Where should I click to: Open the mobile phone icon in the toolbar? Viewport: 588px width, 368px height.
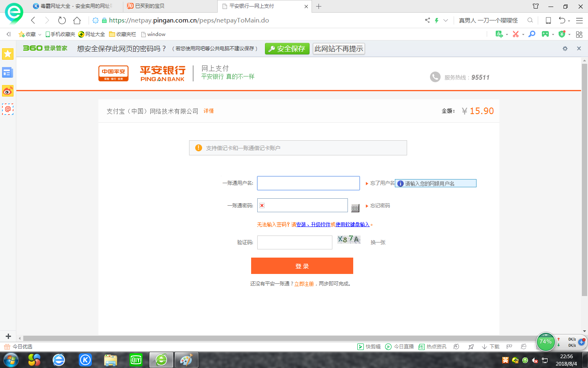pos(548,20)
